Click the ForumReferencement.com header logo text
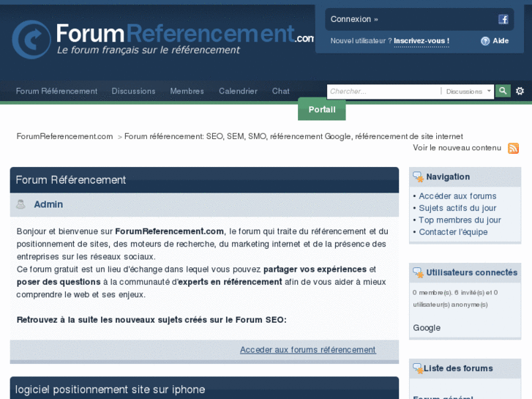This screenshot has width=532, height=399. pos(185,34)
